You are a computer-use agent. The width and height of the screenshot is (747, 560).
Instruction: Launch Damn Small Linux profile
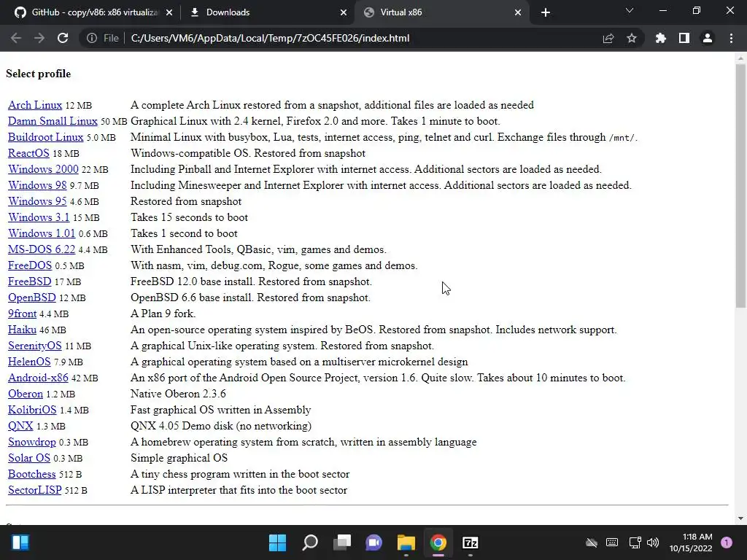click(x=53, y=121)
